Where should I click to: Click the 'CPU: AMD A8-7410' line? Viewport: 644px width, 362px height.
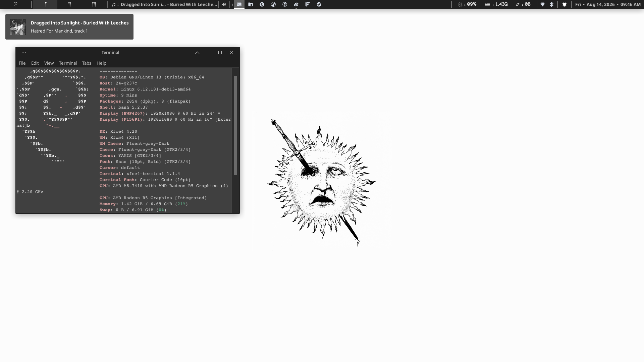click(164, 186)
